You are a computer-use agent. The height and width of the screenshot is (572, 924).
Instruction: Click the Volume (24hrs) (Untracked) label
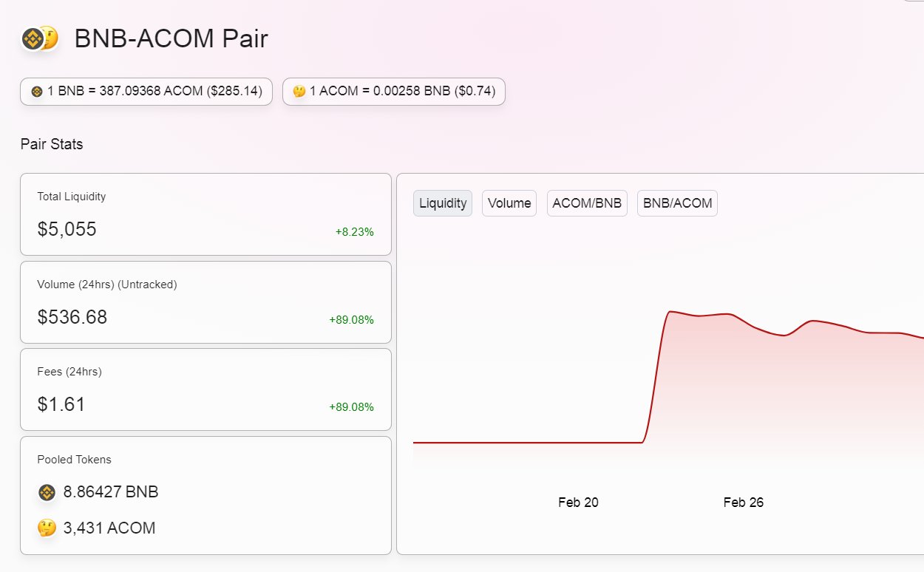107,284
